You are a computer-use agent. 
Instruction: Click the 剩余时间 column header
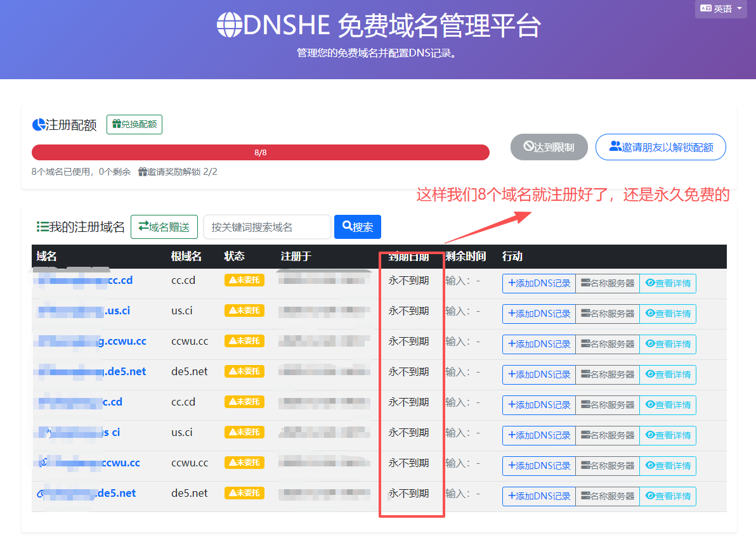coord(466,256)
